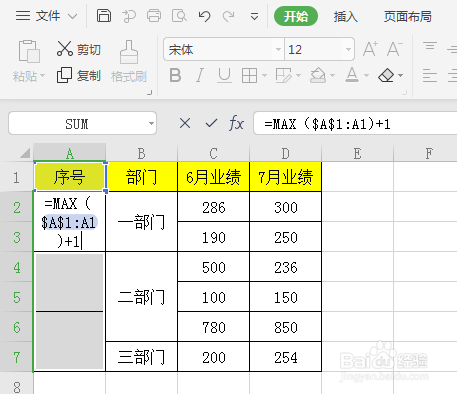Open the insert function fx icon
The height and width of the screenshot is (394, 457).
point(236,123)
